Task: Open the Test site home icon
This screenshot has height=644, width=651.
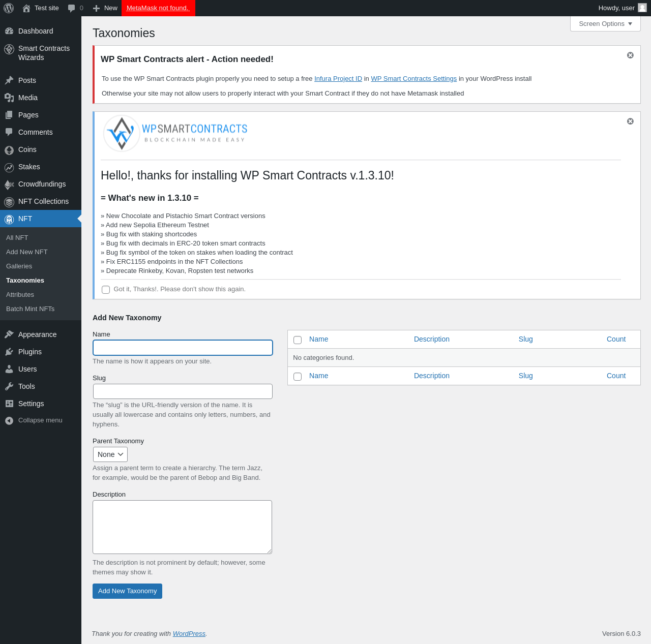Action: tap(26, 8)
